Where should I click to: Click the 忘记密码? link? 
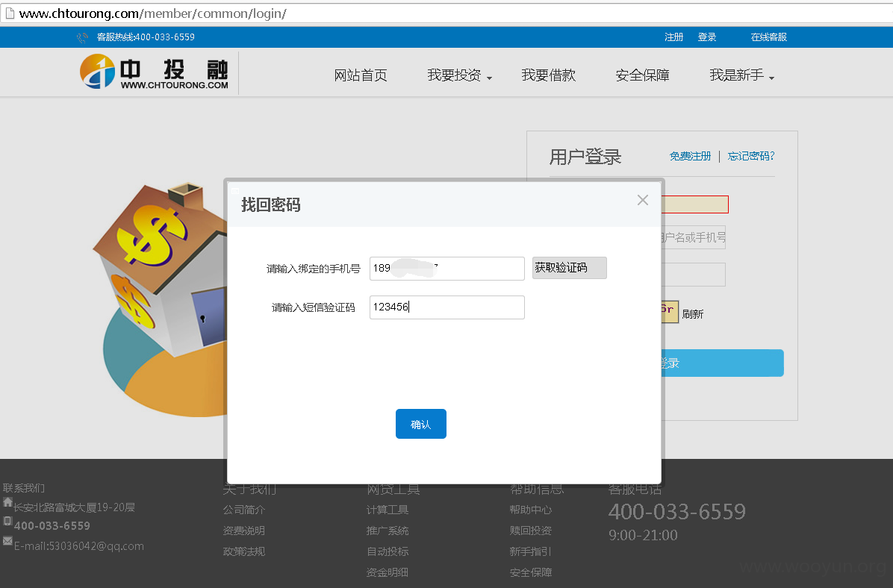(751, 156)
